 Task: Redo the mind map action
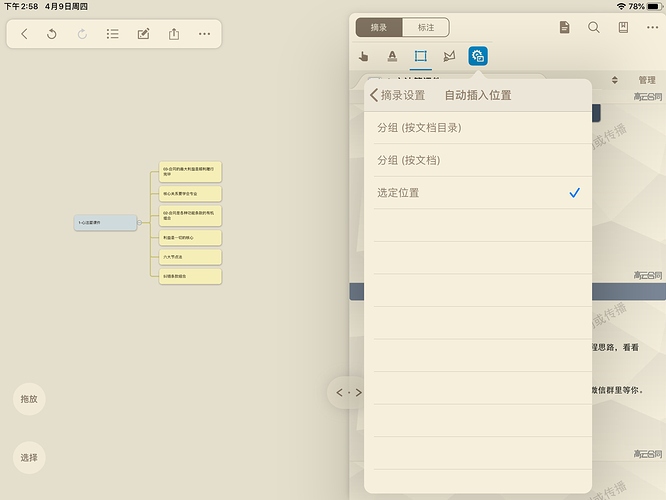point(82,34)
